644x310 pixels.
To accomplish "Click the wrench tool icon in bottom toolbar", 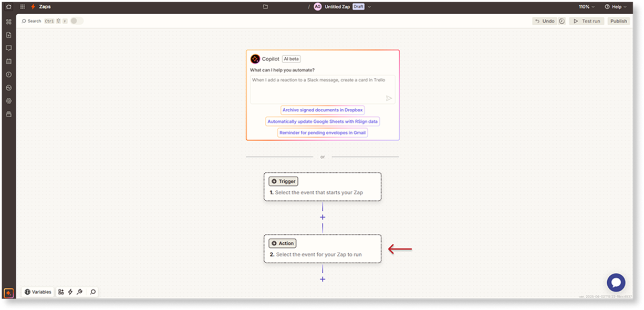I will pyautogui.click(x=79, y=292).
